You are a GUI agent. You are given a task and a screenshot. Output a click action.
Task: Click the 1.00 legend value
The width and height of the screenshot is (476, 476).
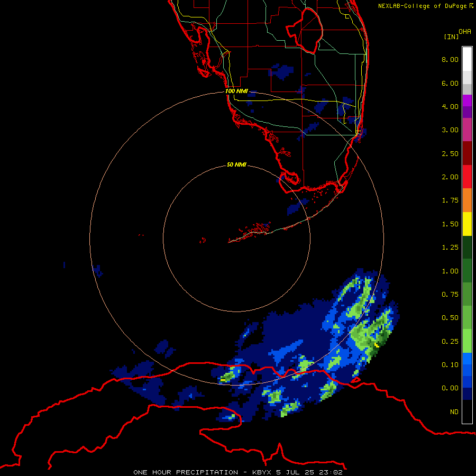coord(450,271)
